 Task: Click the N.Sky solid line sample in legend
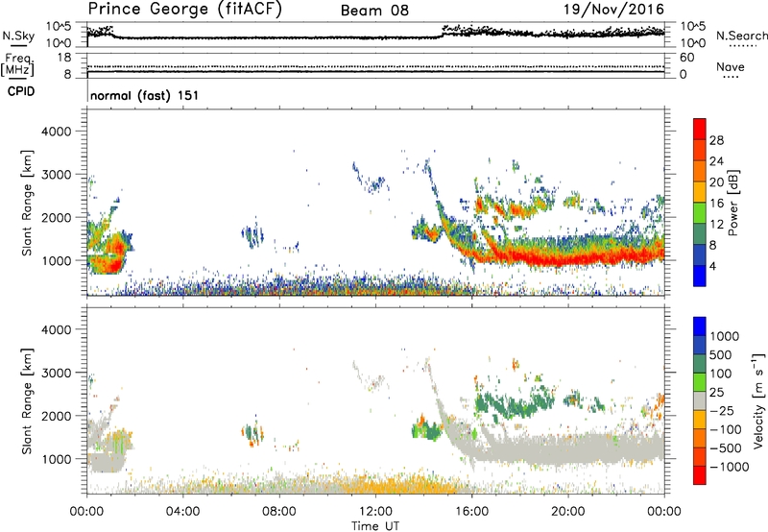coord(17,45)
